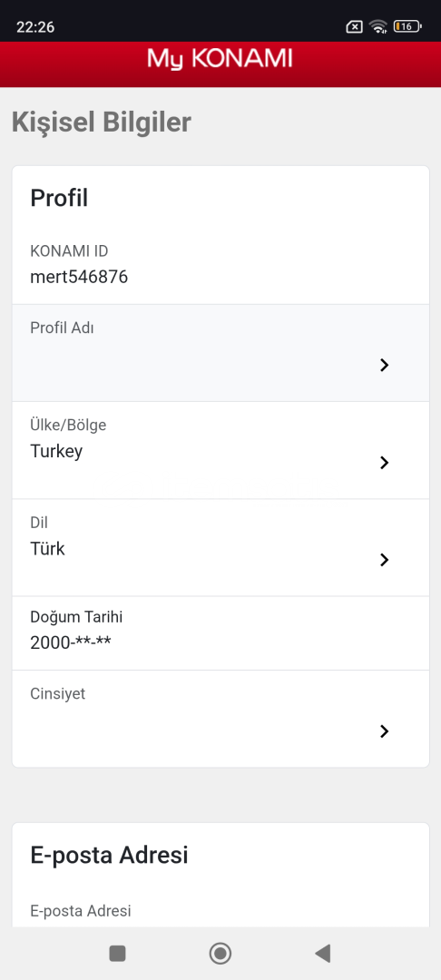Image resolution: width=441 pixels, height=980 pixels.
Task: Tap the Kişisel Bilgiler page title
Action: (x=102, y=122)
